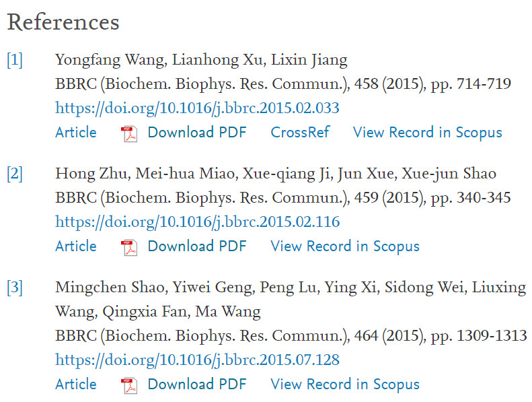Download PDF of Mingchen Shao paper
532x402 pixels.
coord(197,384)
